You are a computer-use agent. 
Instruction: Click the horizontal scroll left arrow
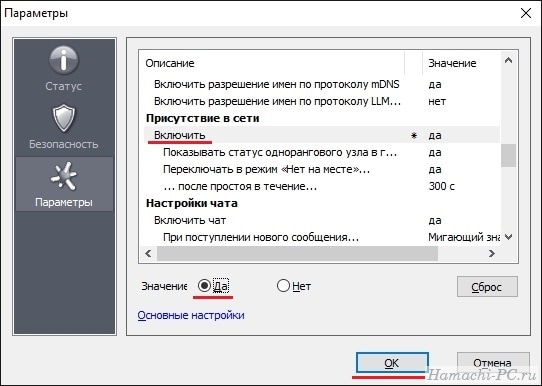click(x=148, y=254)
